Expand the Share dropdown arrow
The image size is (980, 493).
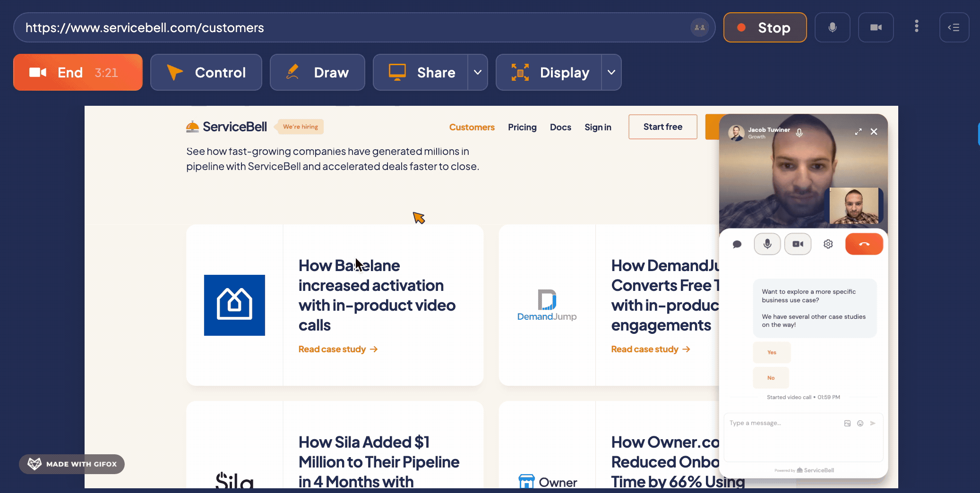tap(478, 72)
